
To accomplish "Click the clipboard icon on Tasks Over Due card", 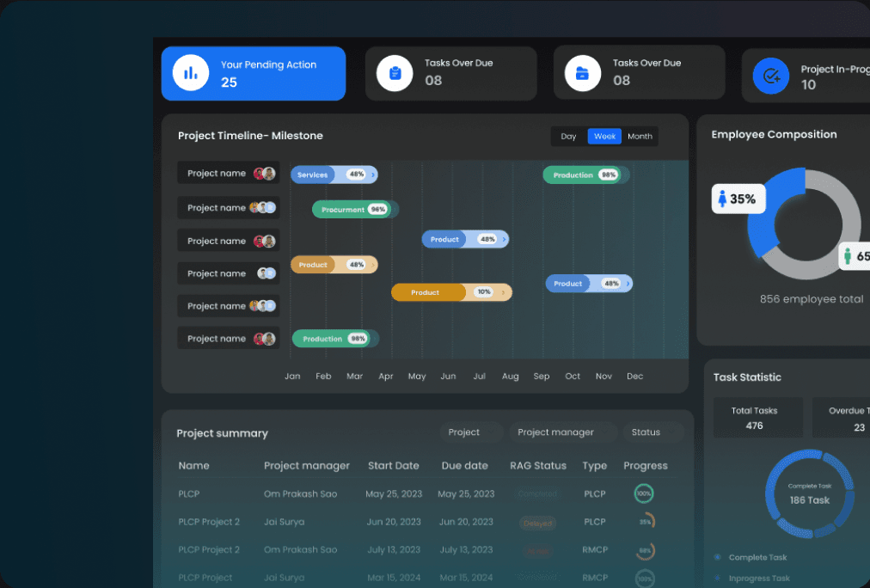I will coord(395,73).
